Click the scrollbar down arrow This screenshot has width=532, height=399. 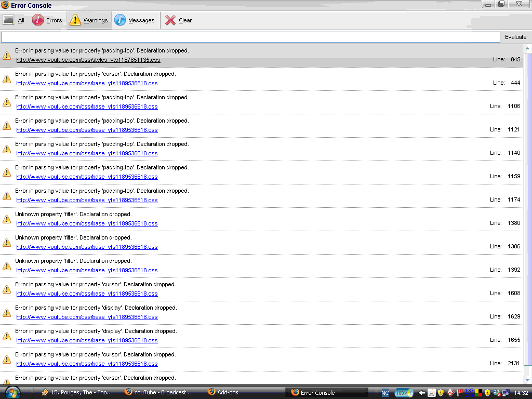[x=528, y=380]
